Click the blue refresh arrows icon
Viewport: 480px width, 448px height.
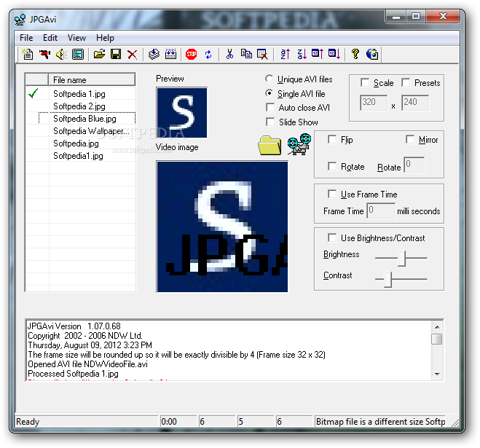point(208,55)
